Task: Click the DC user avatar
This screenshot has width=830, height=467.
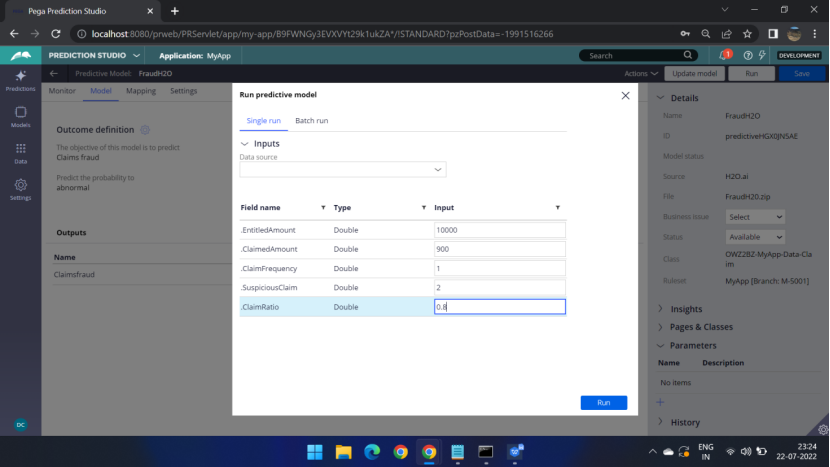Action: pos(20,425)
